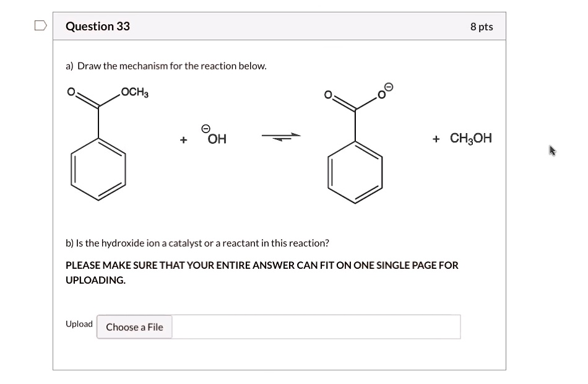Click the CH3OH product label

[470, 138]
